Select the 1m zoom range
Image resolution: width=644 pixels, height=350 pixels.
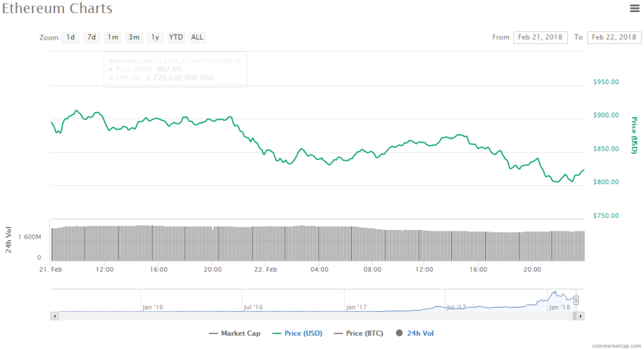[113, 37]
